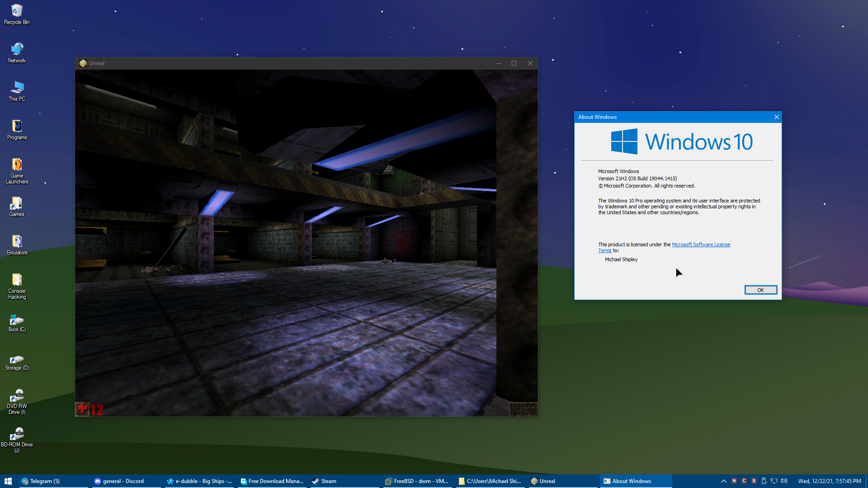Toggle the Num Lock N indicator
868x488 pixels.
734,481
